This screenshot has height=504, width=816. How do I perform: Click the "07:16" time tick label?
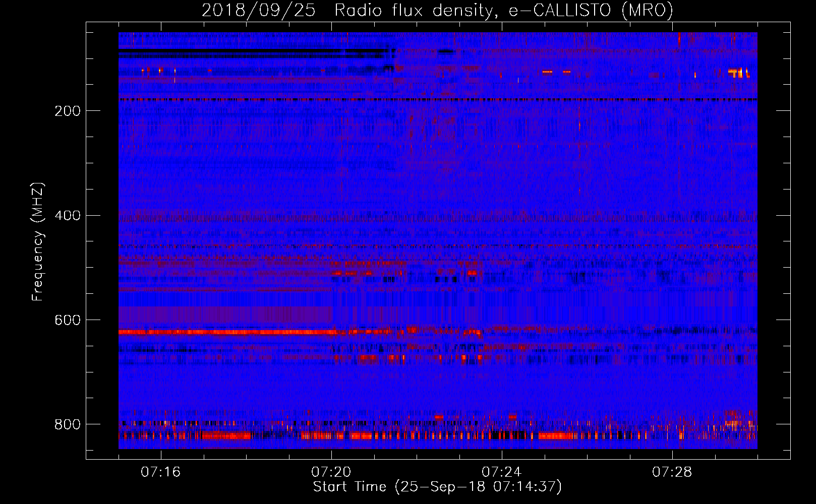160,472
